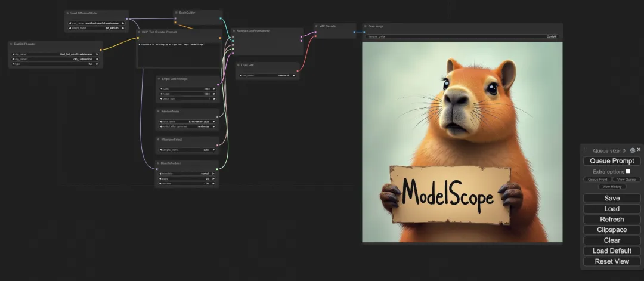
Task: Click the pink output port of KSamplerSelect
Action: 217,145
